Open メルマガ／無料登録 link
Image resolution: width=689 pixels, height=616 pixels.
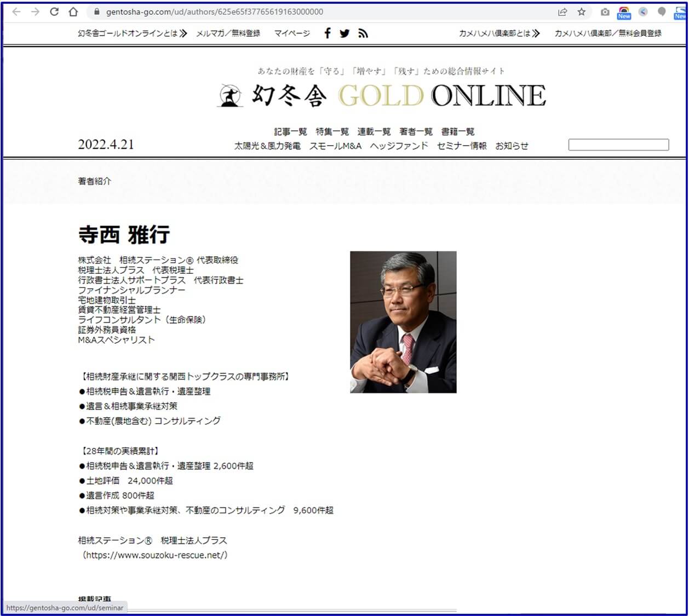pos(228,33)
